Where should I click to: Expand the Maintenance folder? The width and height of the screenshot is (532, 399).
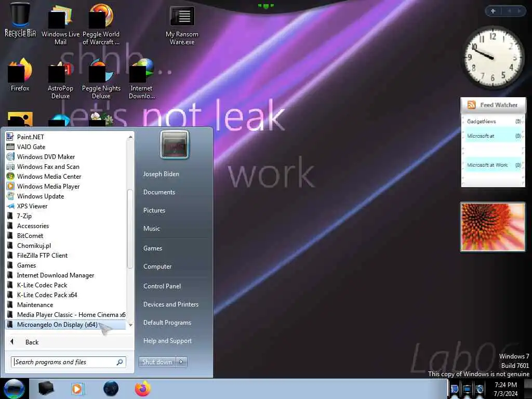pyautogui.click(x=66, y=304)
